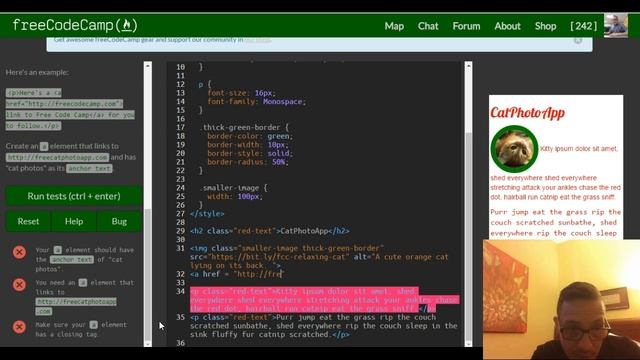Click the 'Here's an example:' text

(37, 72)
